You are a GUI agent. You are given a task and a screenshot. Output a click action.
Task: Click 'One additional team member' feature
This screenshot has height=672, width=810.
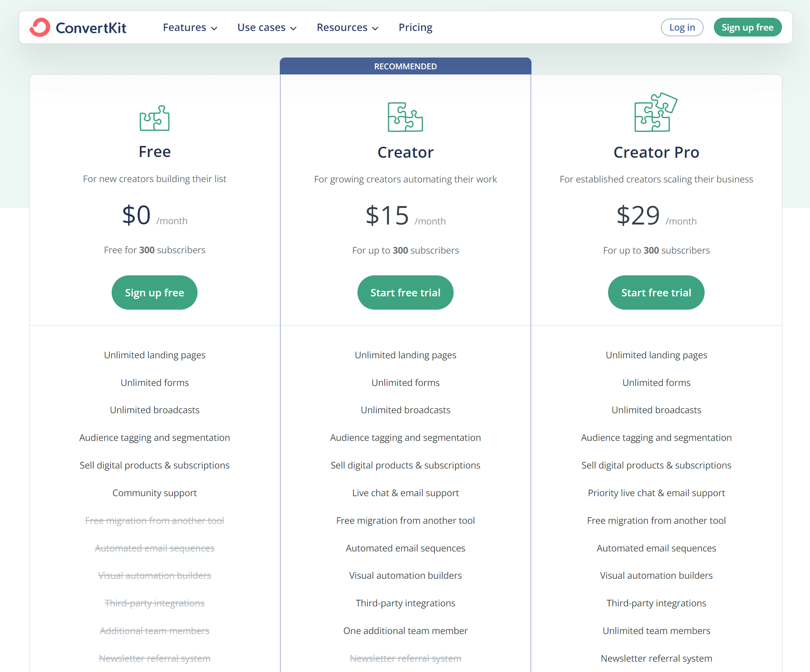405,631
